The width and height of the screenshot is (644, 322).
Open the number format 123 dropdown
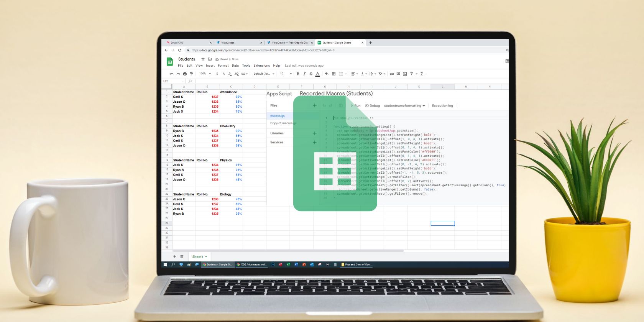(x=244, y=74)
